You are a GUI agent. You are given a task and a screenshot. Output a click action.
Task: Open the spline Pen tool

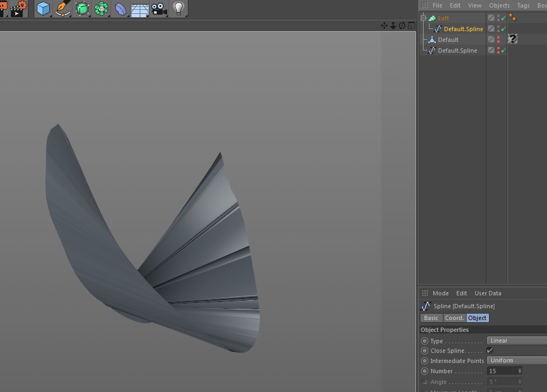[63, 9]
